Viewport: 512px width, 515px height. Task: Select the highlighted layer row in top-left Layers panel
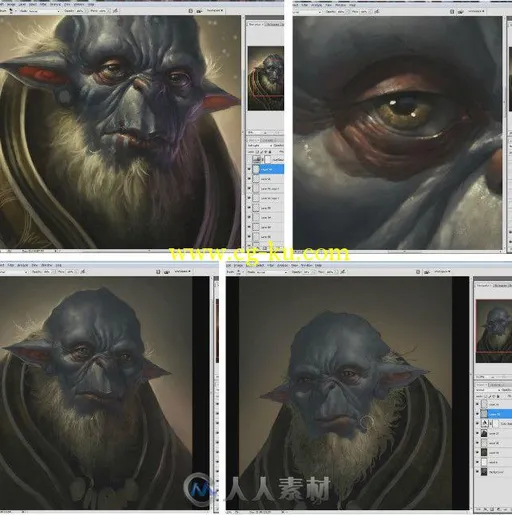click(x=265, y=169)
